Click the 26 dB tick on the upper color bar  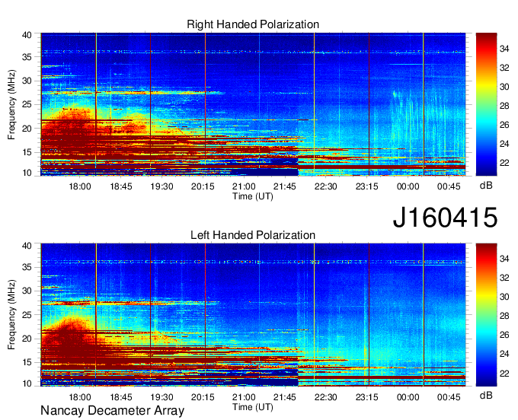pos(504,125)
